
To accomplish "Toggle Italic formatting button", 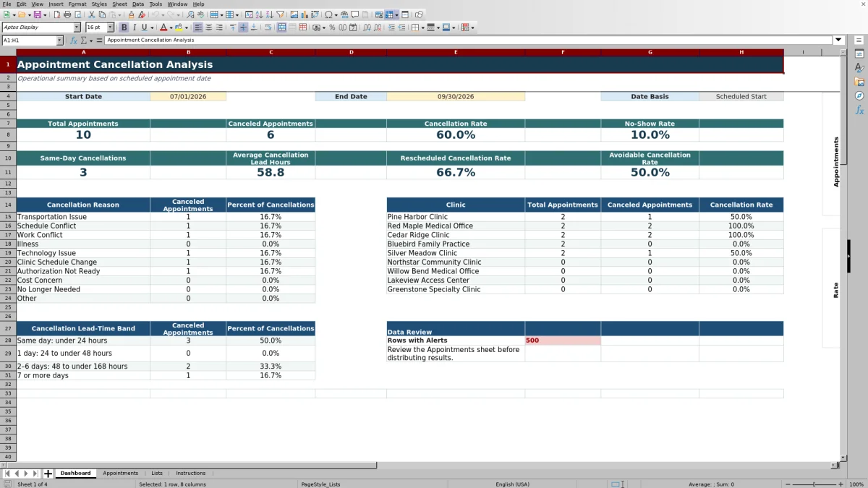I will [x=134, y=27].
